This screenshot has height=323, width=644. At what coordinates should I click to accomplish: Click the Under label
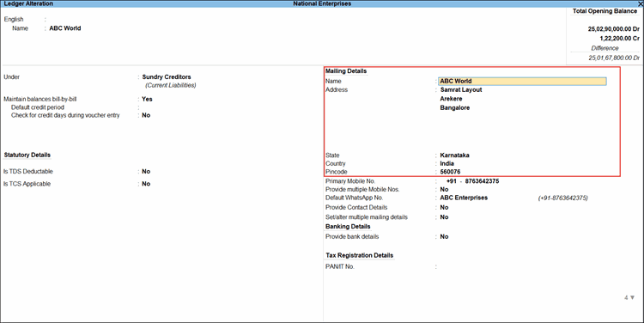[x=11, y=76]
